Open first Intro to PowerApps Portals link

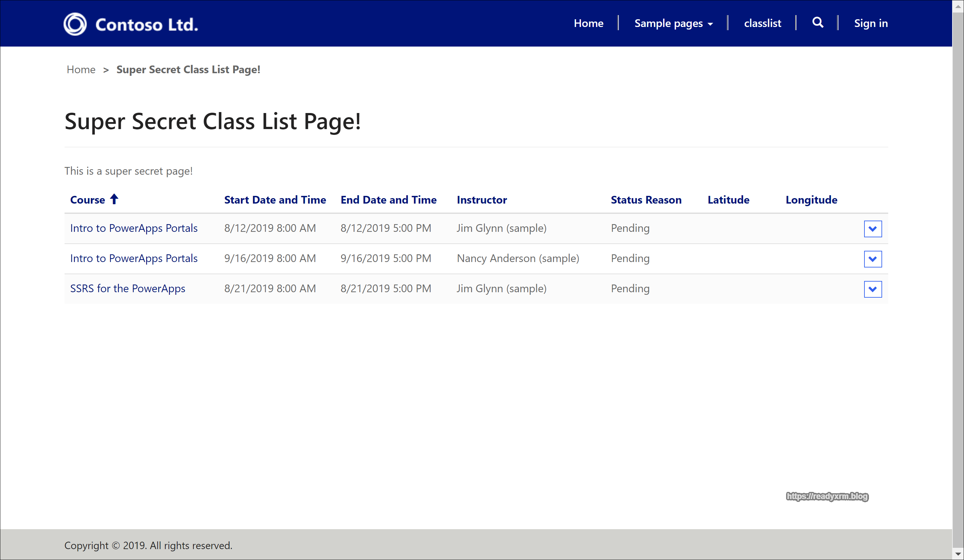point(134,228)
